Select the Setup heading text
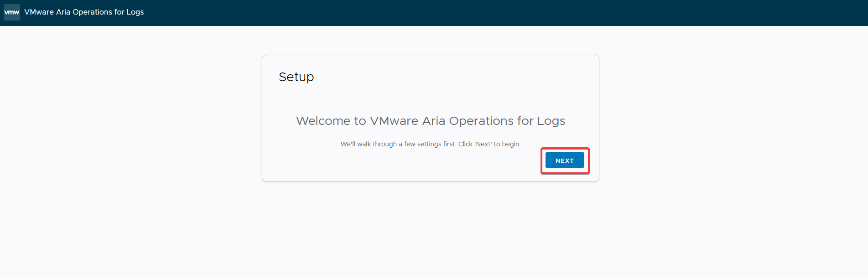 (x=296, y=77)
